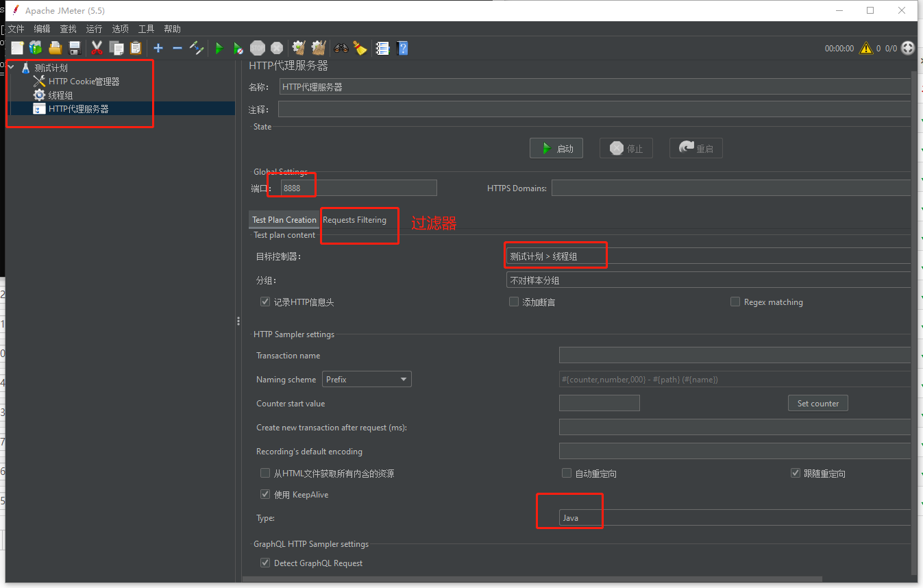923x588 pixels.
Task: Toggle the Detect GraphQL Request checkbox
Action: click(x=265, y=563)
